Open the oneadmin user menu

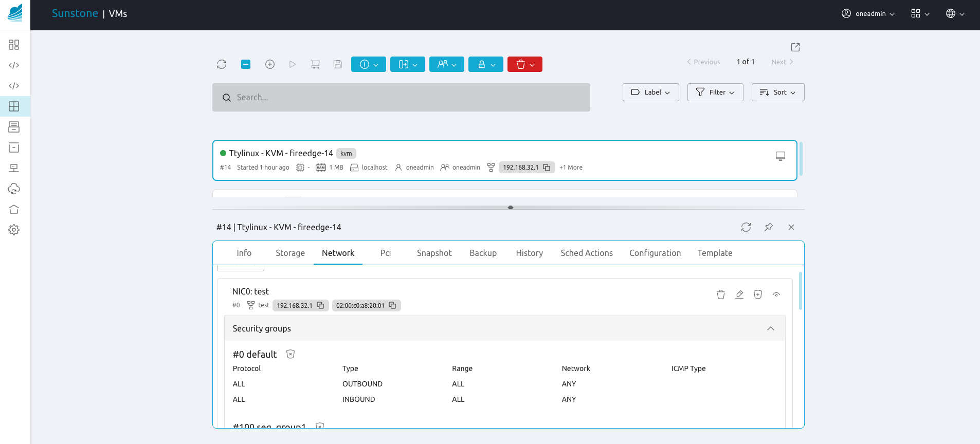tap(868, 14)
